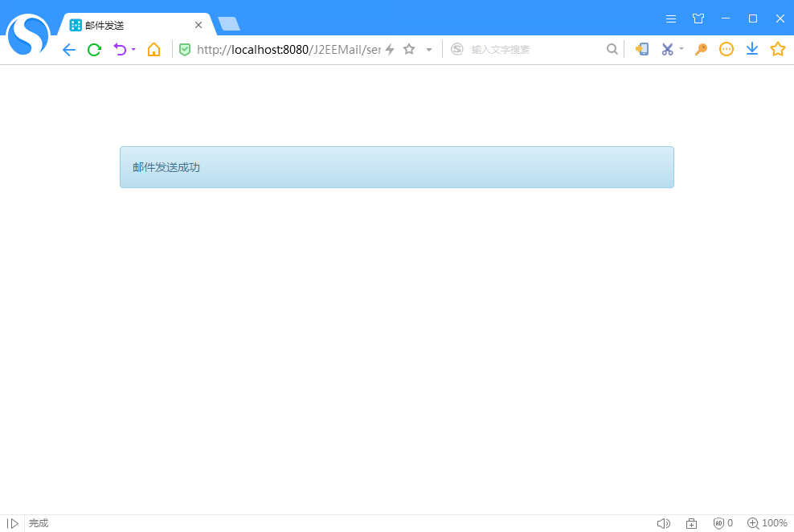The width and height of the screenshot is (794, 532).
Task: Open the favorites star panel
Action: (777, 49)
